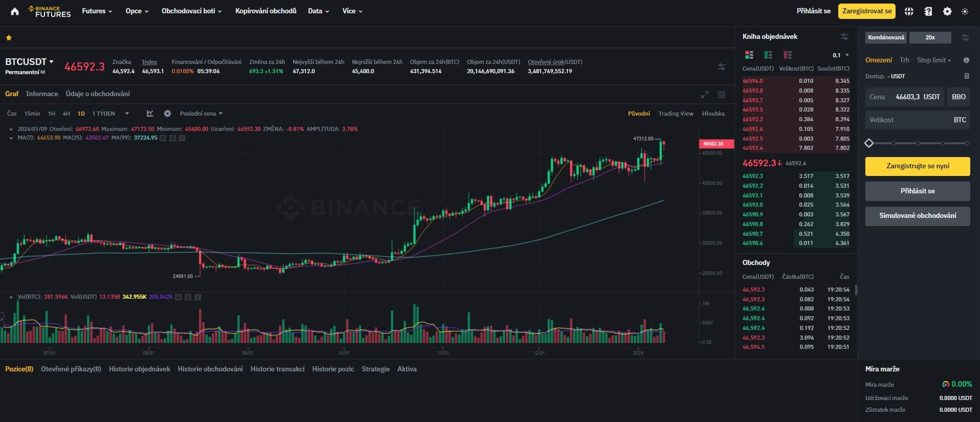Open MA indicator settings icon
This screenshot has width=980, height=422.
coord(172,138)
